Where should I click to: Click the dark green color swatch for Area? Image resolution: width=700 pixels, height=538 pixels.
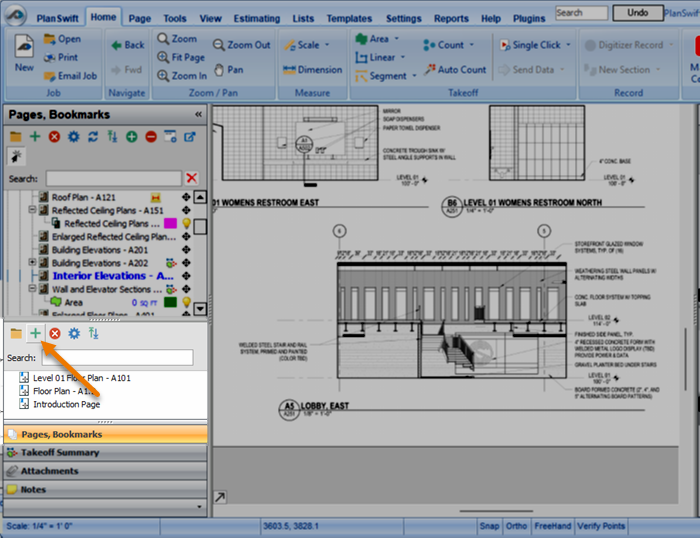(170, 302)
